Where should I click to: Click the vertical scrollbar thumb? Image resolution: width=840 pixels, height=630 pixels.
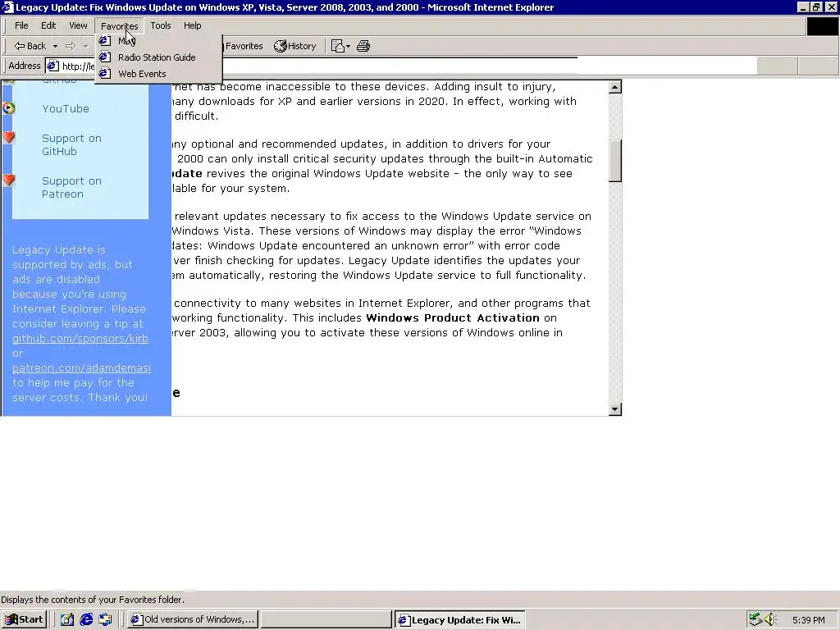(x=615, y=161)
